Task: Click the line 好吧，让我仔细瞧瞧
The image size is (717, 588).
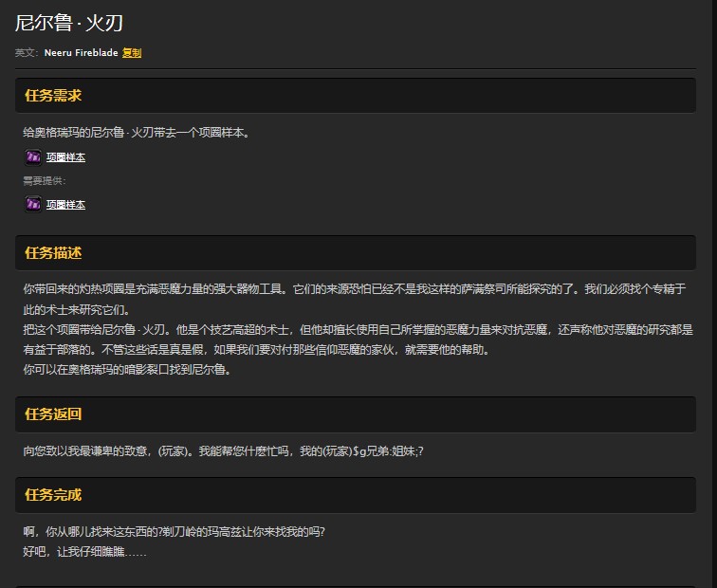Action: click(84, 551)
